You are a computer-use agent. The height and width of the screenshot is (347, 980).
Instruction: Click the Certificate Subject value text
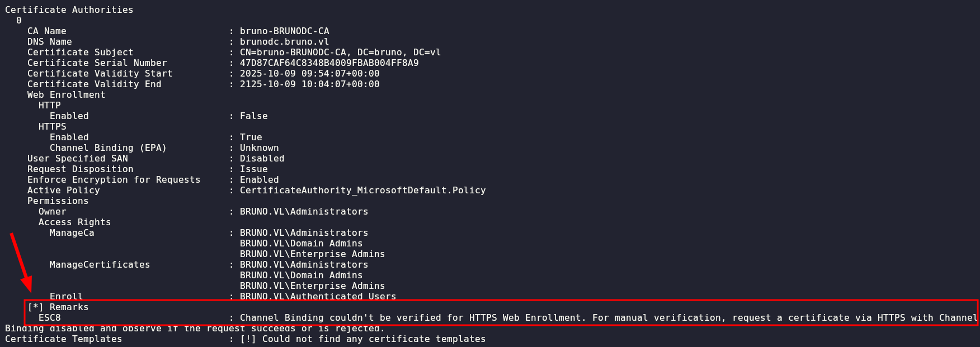[x=340, y=53]
